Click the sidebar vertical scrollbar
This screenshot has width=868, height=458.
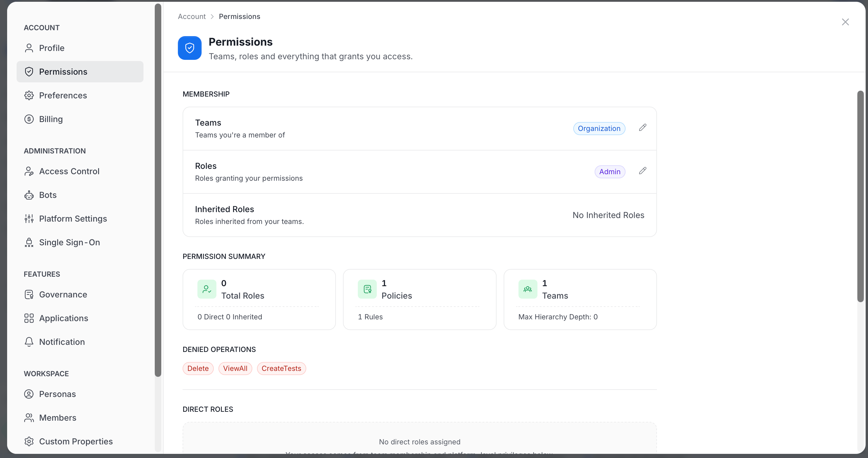(158, 190)
